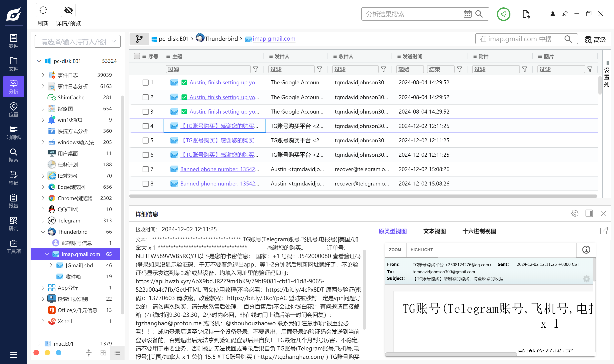Collapse the pc-disk.E01 tree node
The width and height of the screenshot is (614, 364).
[39, 61]
